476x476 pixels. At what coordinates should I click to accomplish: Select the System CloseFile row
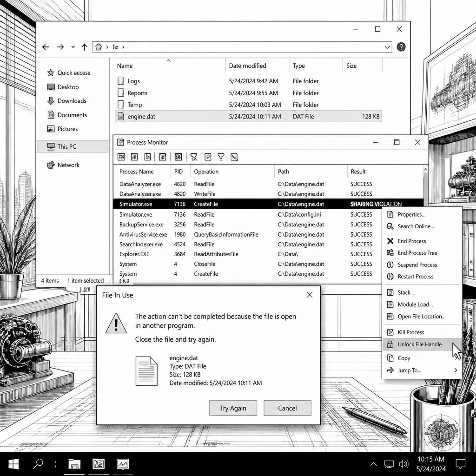(x=247, y=264)
